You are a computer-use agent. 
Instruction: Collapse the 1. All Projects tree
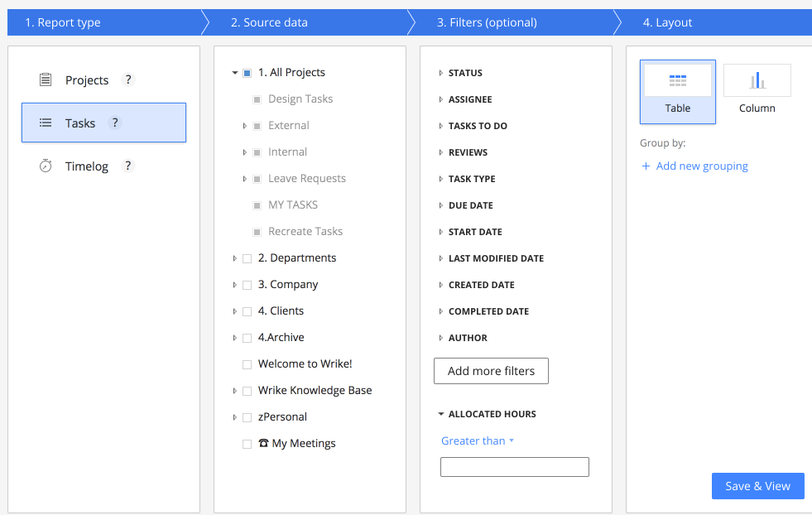tap(235, 73)
